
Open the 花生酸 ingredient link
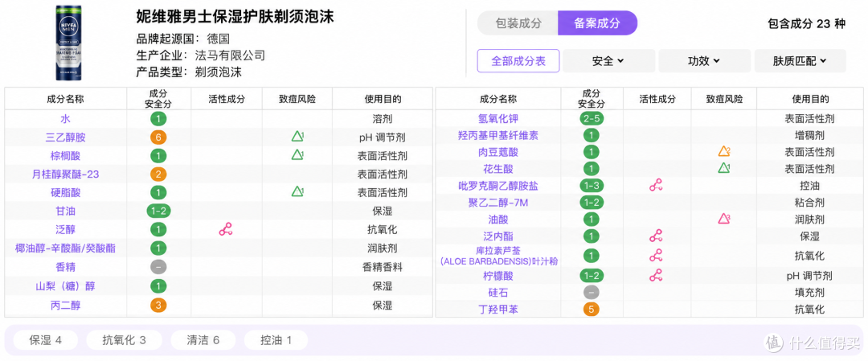(x=498, y=168)
